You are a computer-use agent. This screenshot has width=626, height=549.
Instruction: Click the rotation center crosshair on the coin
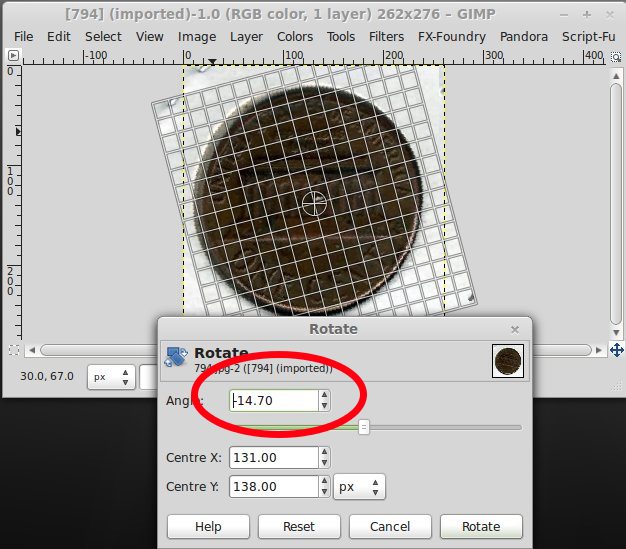pyautogui.click(x=314, y=203)
